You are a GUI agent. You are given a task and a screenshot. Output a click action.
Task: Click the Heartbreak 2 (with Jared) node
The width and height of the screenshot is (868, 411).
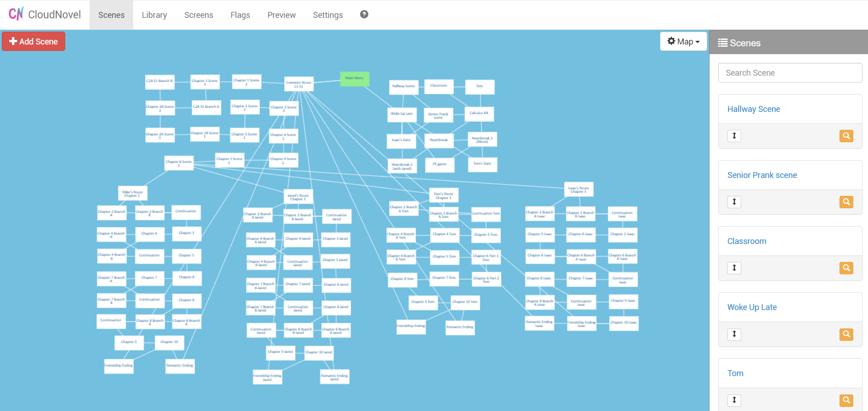[402, 166]
